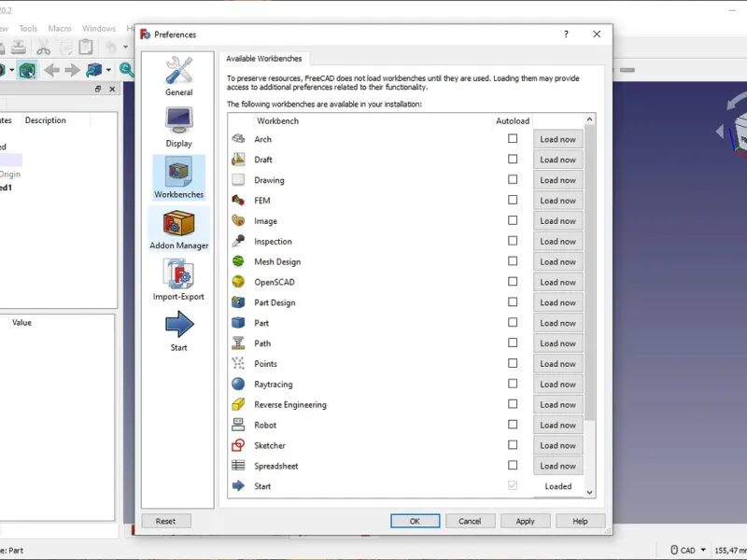Enable autoload for Drawing workbench
Image resolution: width=747 pixels, height=560 pixels.
pos(513,179)
